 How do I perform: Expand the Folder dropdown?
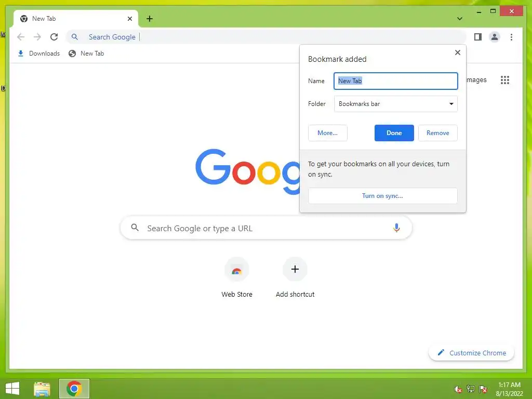tap(395, 104)
